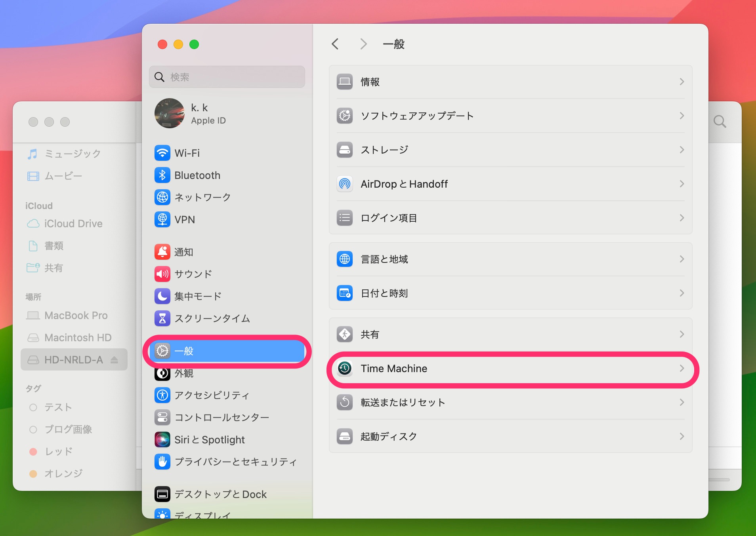Open ネットワーク settings icon
This screenshot has height=536, width=756.
(162, 197)
